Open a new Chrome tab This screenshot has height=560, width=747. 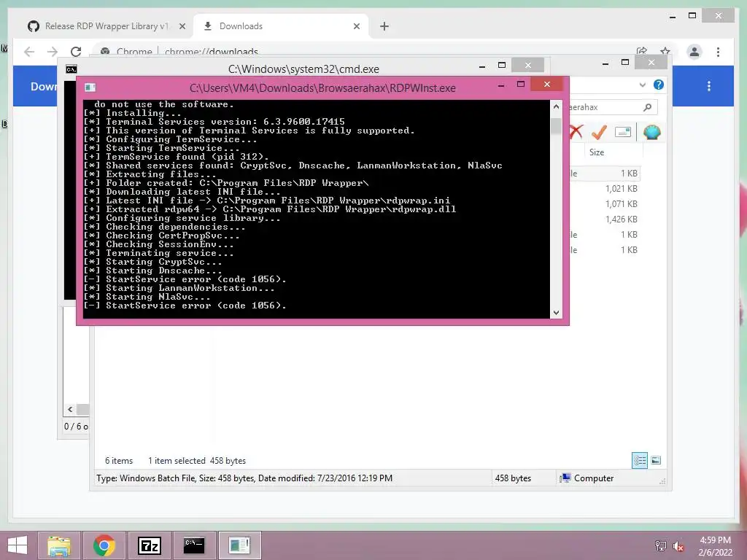[384, 26]
